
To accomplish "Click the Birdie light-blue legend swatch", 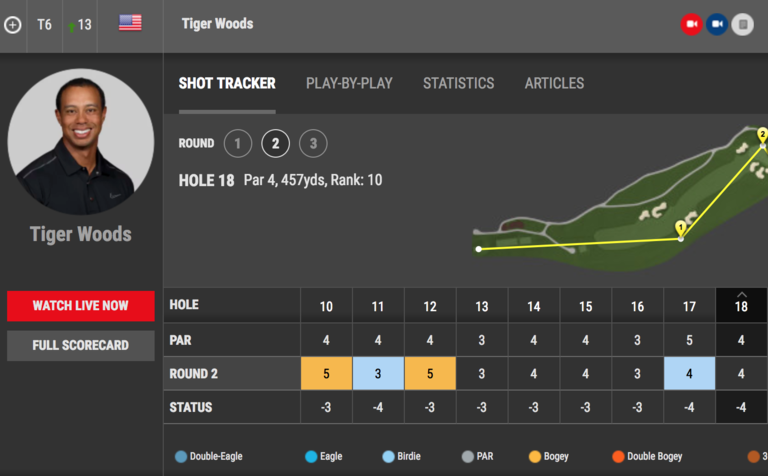I will tap(388, 457).
